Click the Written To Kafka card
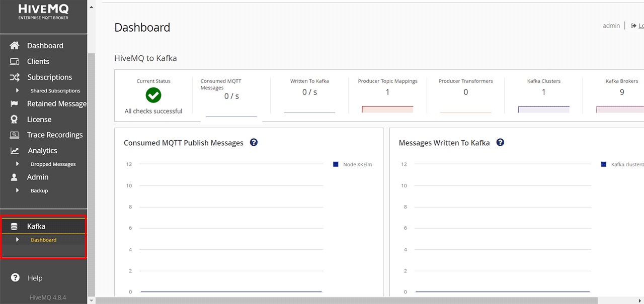644x304 pixels. pyautogui.click(x=309, y=95)
